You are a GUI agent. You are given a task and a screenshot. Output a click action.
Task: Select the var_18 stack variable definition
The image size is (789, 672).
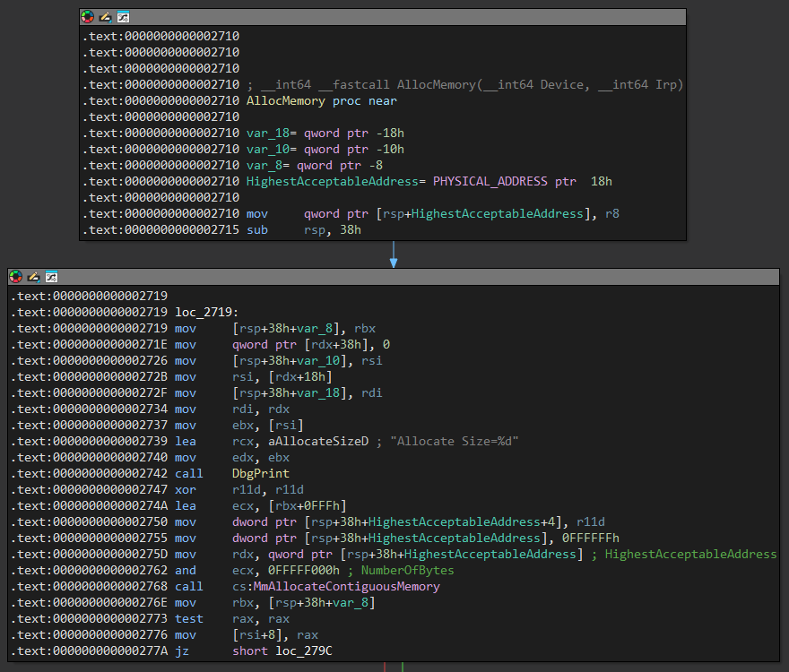268,134
